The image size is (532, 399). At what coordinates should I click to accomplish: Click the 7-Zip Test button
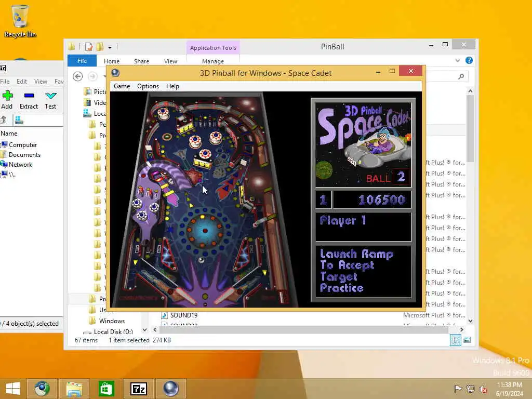coord(50,100)
